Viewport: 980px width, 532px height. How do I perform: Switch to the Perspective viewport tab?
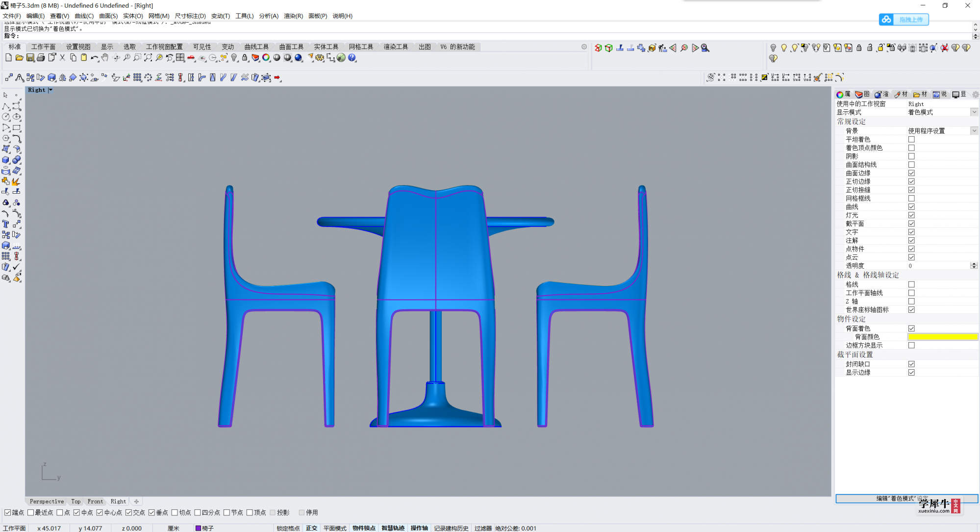pos(47,502)
